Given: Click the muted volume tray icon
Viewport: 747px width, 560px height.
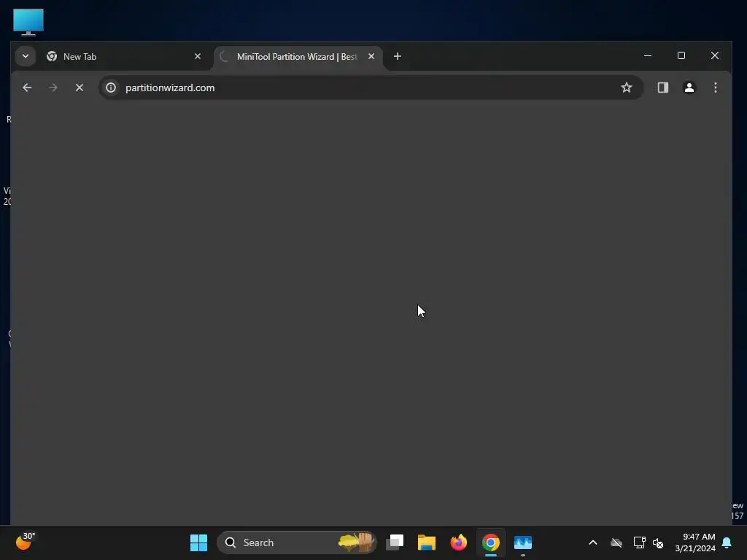Looking at the screenshot, I should click(x=658, y=542).
